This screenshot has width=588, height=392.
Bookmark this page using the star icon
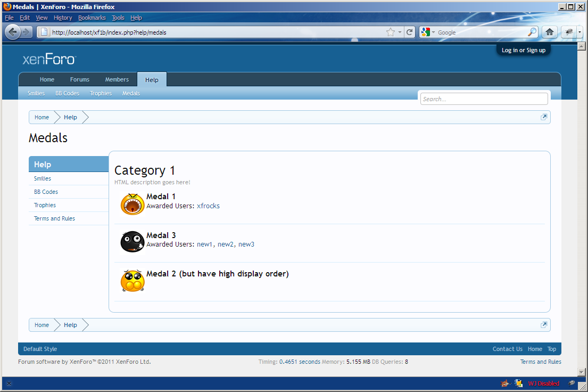pyautogui.click(x=391, y=32)
